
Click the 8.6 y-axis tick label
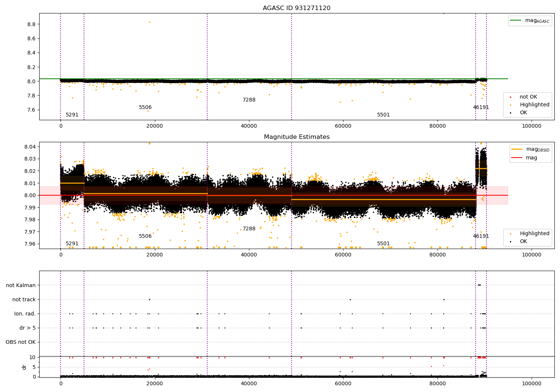click(31, 39)
